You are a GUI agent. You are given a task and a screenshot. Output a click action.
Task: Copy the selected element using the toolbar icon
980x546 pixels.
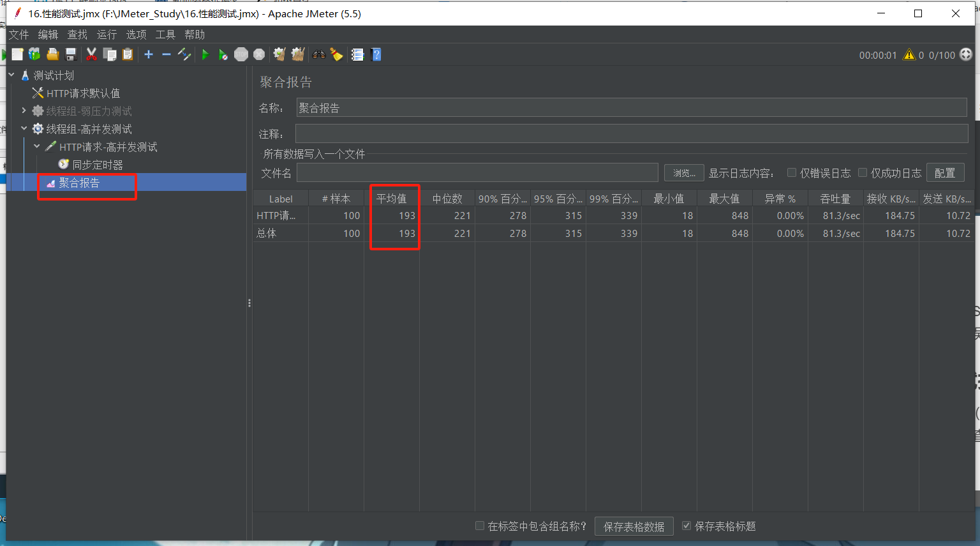point(110,54)
